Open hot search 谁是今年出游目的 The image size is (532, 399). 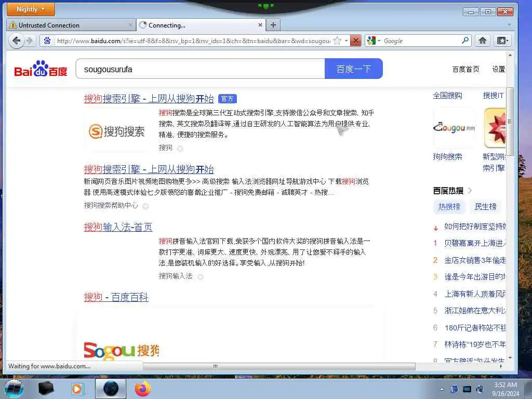[475, 277]
